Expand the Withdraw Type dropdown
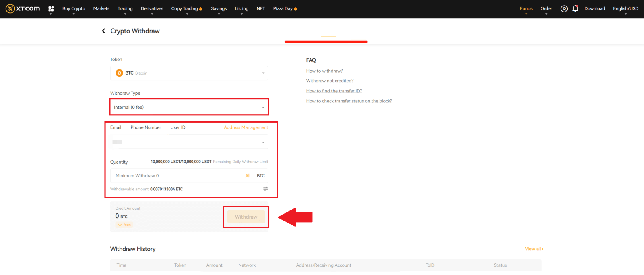644x275 pixels. (x=189, y=107)
